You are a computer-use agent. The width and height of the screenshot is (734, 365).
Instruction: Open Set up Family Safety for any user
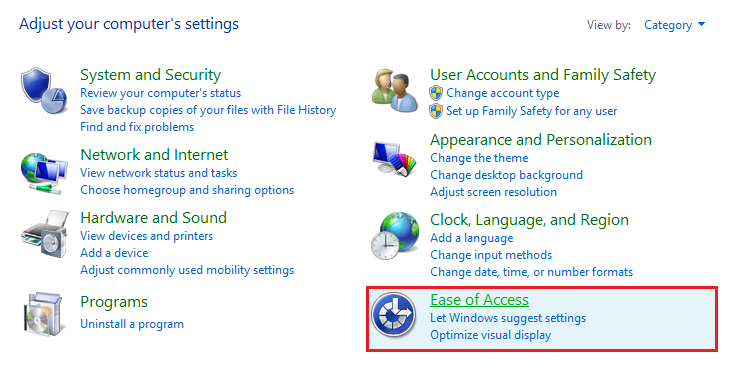click(x=531, y=111)
